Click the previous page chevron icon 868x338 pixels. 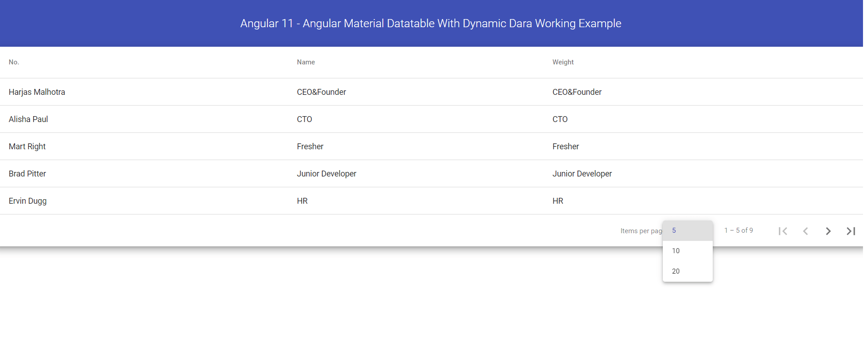(x=805, y=231)
